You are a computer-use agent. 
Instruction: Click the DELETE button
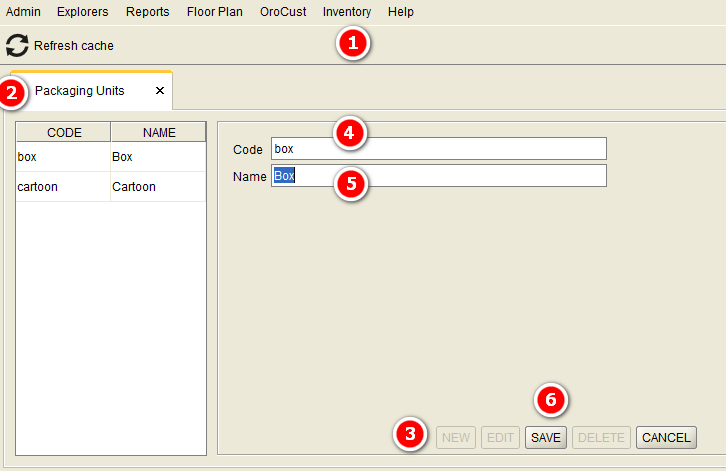pyautogui.click(x=601, y=438)
